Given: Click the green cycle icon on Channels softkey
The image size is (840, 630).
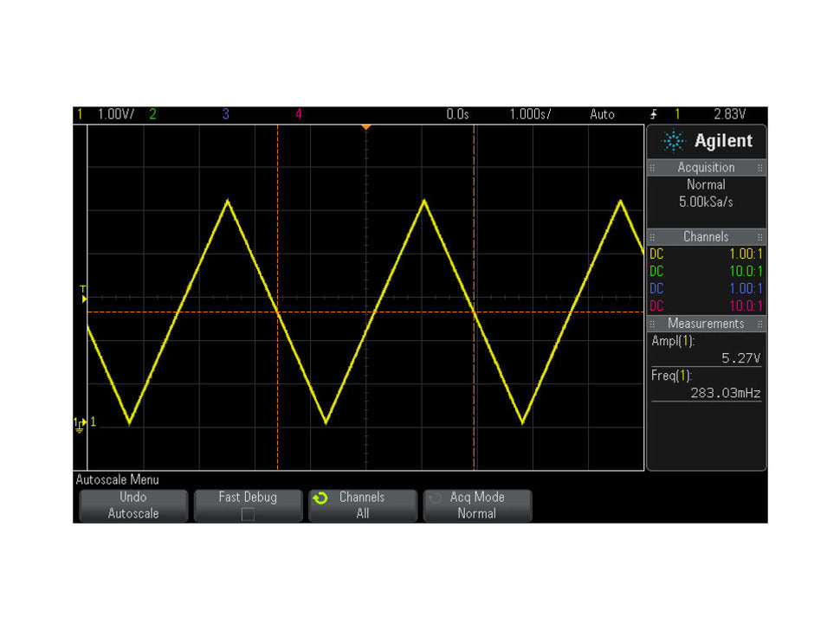Looking at the screenshot, I should point(320,497).
